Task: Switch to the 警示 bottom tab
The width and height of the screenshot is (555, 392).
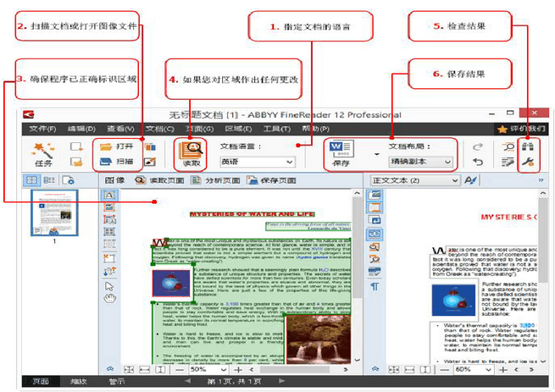Action: click(x=116, y=381)
